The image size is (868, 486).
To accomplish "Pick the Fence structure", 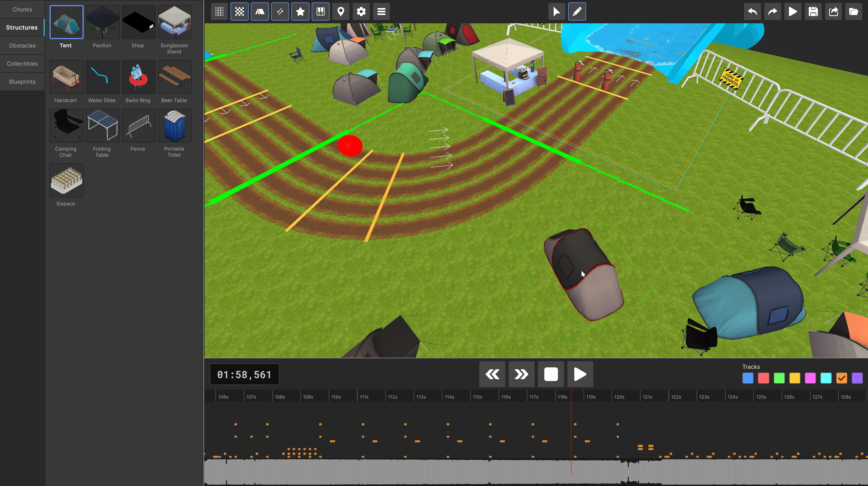I will coord(139,126).
